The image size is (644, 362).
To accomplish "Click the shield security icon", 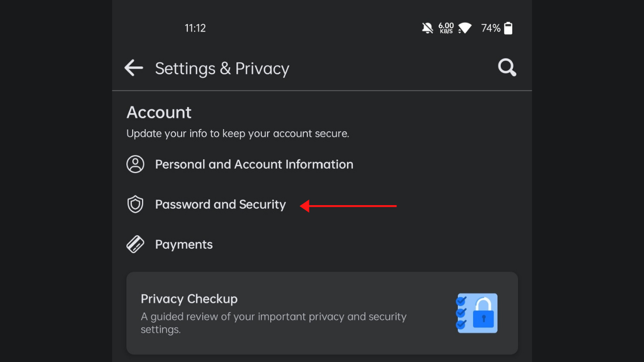I will click(135, 205).
